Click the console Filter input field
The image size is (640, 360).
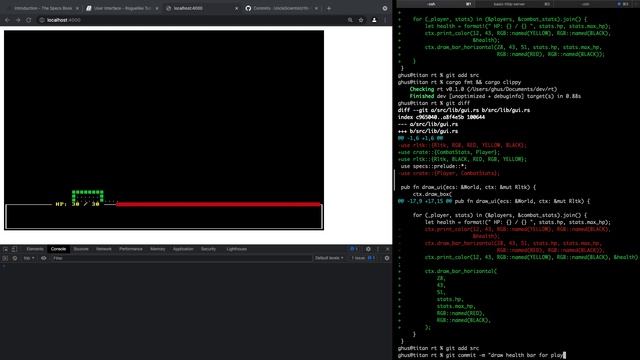coord(181,258)
